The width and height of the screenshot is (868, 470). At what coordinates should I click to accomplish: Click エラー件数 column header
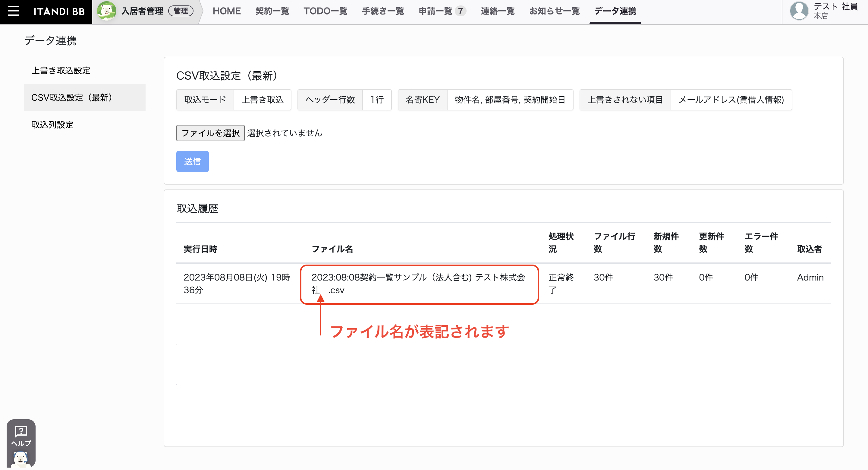tap(761, 243)
